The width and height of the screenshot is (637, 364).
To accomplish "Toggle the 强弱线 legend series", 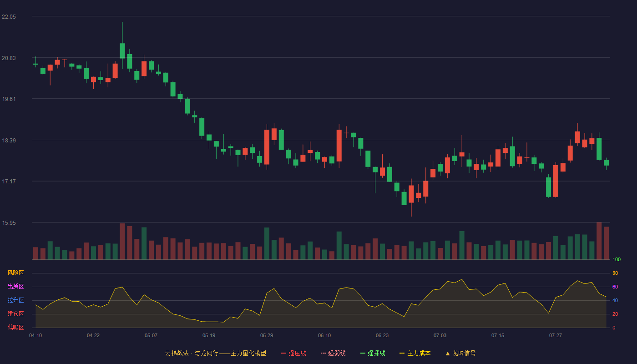I will [x=333, y=353].
